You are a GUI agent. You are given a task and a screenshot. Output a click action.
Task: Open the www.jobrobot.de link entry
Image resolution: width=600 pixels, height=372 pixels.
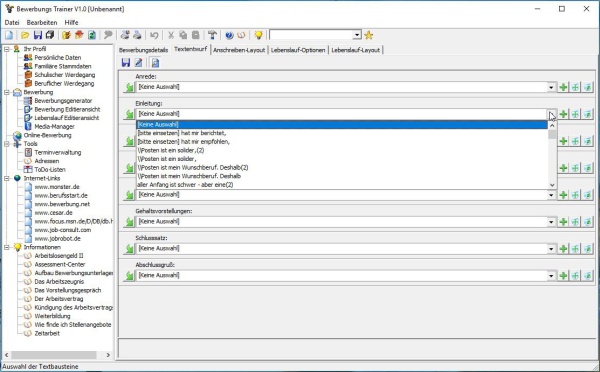click(57, 238)
